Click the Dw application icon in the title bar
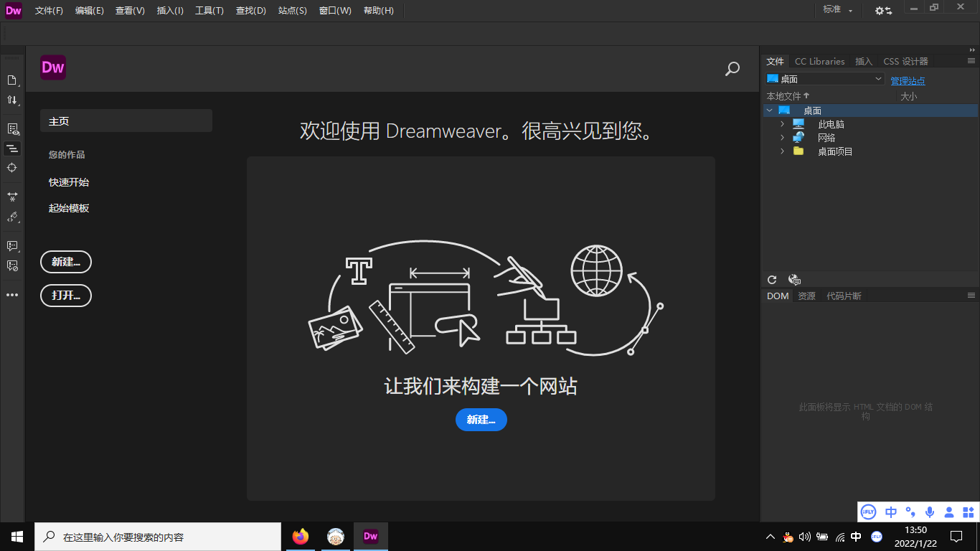Image resolution: width=980 pixels, height=551 pixels. point(14,10)
